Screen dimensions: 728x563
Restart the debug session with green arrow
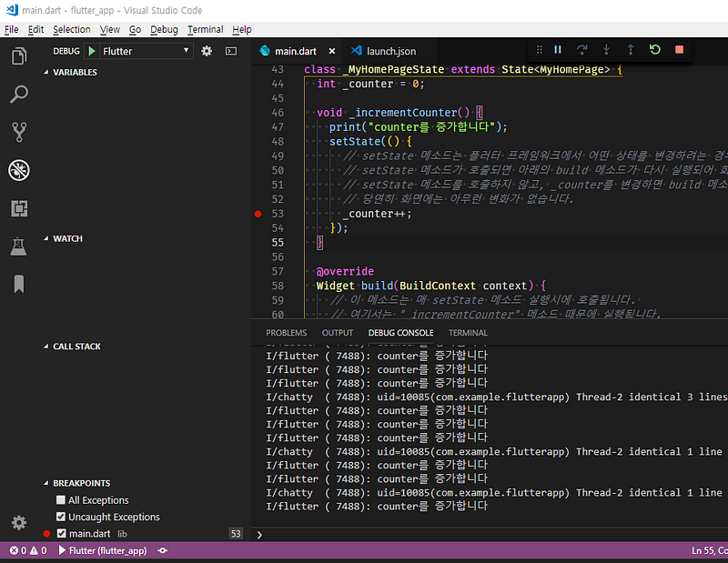pos(654,50)
